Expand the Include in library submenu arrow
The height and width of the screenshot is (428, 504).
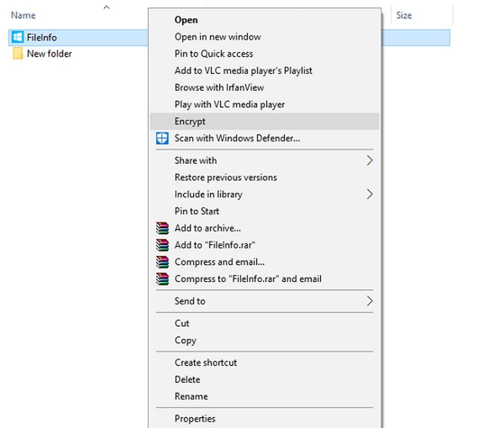[369, 194]
